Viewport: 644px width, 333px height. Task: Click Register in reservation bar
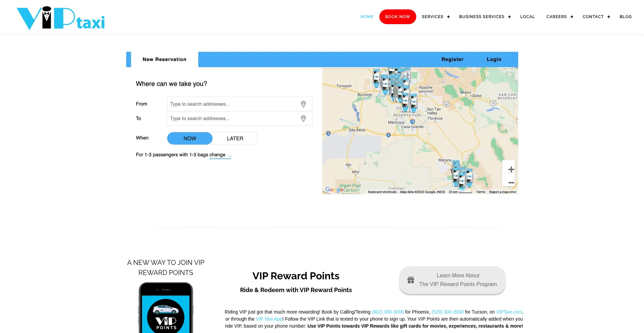coord(452,59)
